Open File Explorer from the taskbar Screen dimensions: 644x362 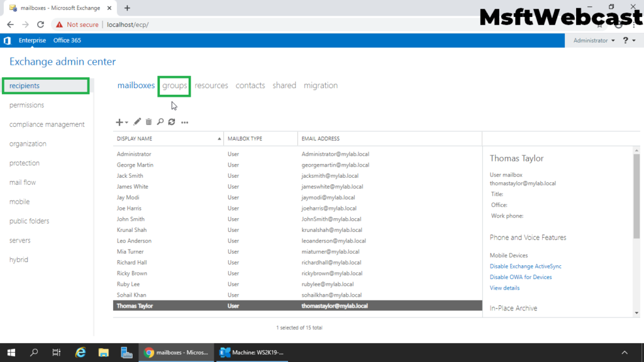[104, 353]
